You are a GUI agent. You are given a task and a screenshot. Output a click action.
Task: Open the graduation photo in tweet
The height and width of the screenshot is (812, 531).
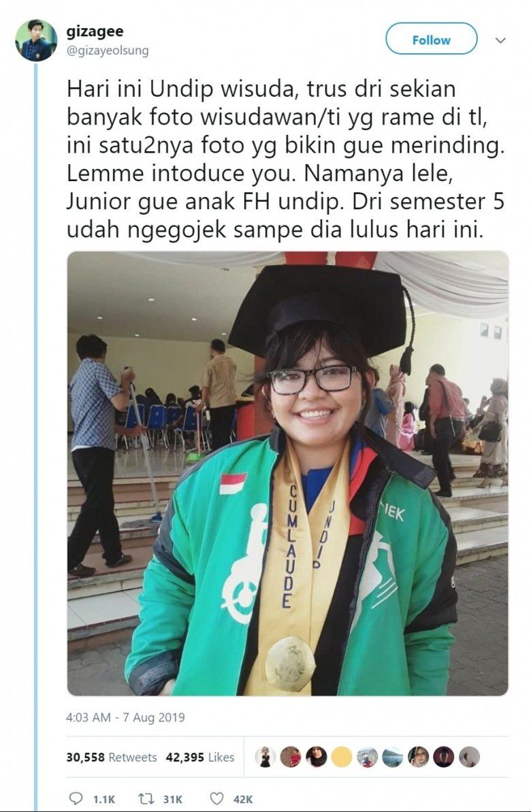[x=288, y=473]
